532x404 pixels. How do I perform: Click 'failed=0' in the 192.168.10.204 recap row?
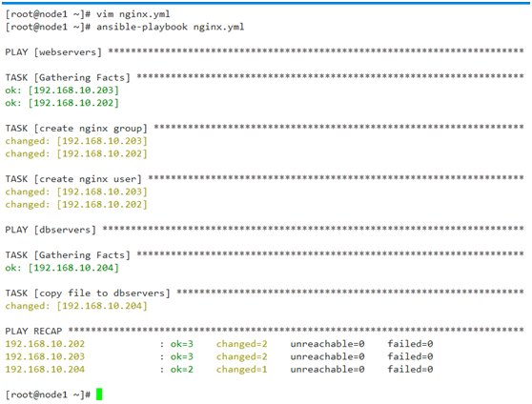[410, 369]
